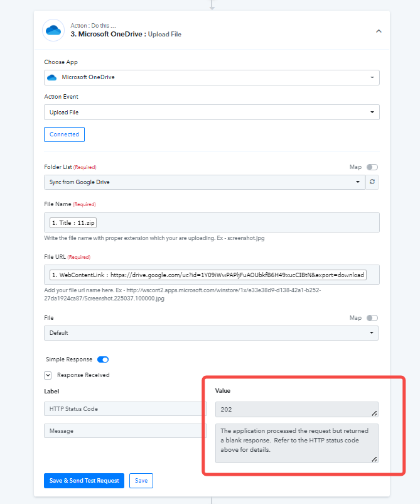Open the Folder List dropdown
The width and height of the screenshot is (420, 504).
[x=205, y=182]
